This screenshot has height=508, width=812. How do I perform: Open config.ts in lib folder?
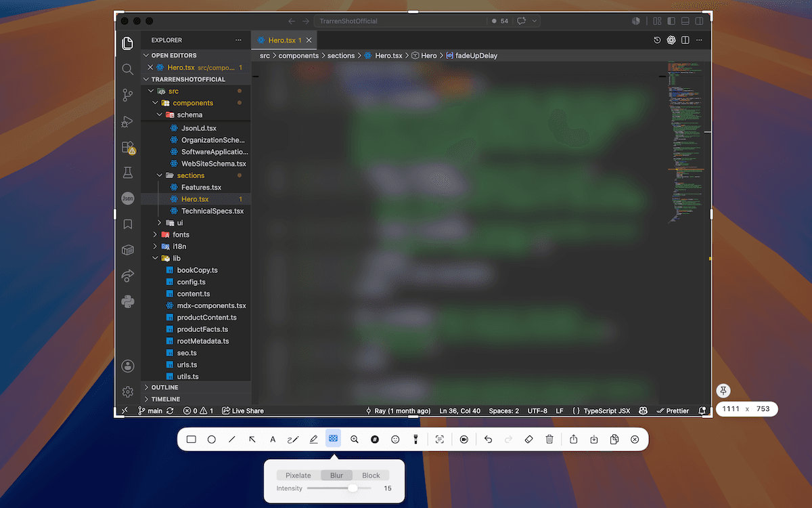tap(191, 282)
